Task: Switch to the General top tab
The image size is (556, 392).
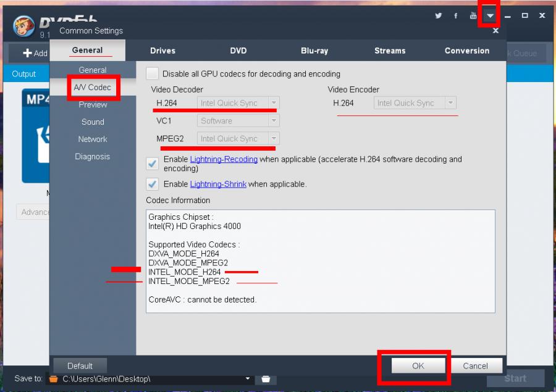Action: click(x=87, y=51)
